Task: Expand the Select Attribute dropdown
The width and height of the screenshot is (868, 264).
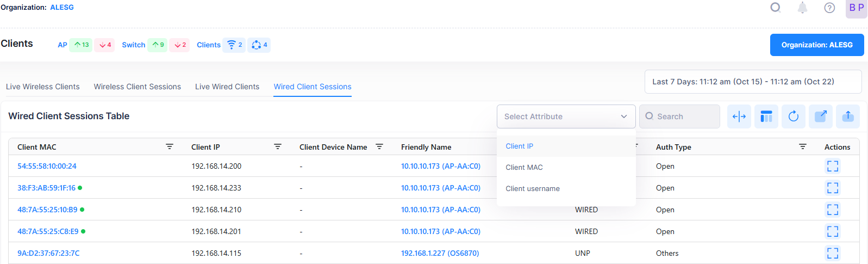Action: 566,116
